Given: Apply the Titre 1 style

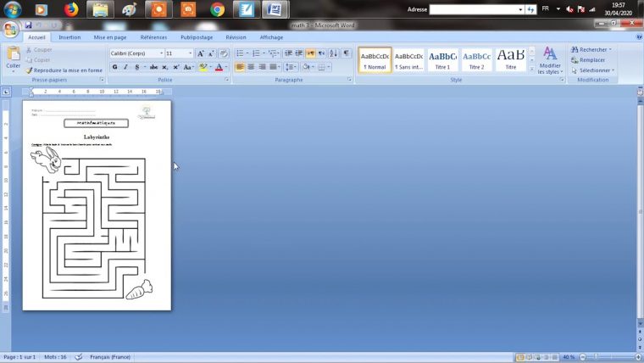Looking at the screenshot, I should click(x=442, y=59).
